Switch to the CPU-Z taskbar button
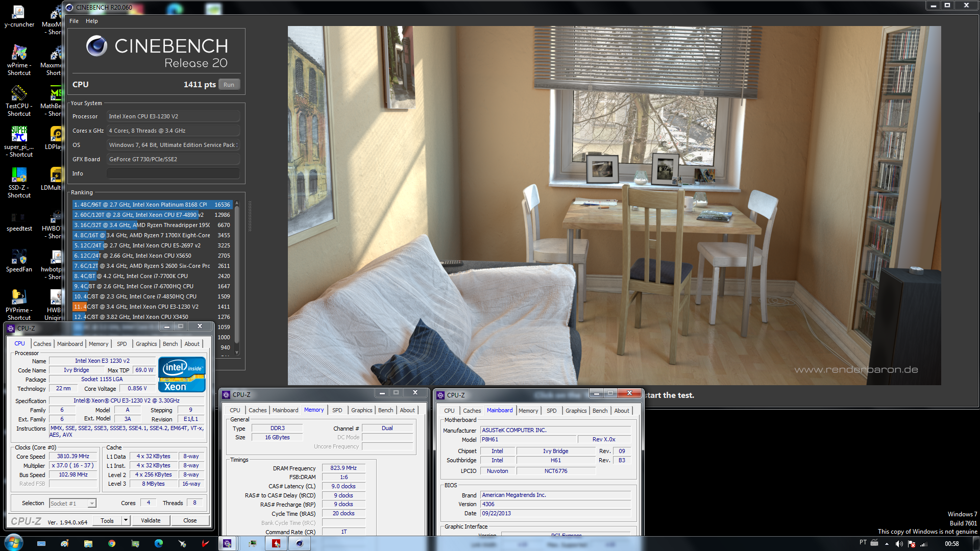Screen dimensions: 980x551 pyautogui.click(x=227, y=543)
